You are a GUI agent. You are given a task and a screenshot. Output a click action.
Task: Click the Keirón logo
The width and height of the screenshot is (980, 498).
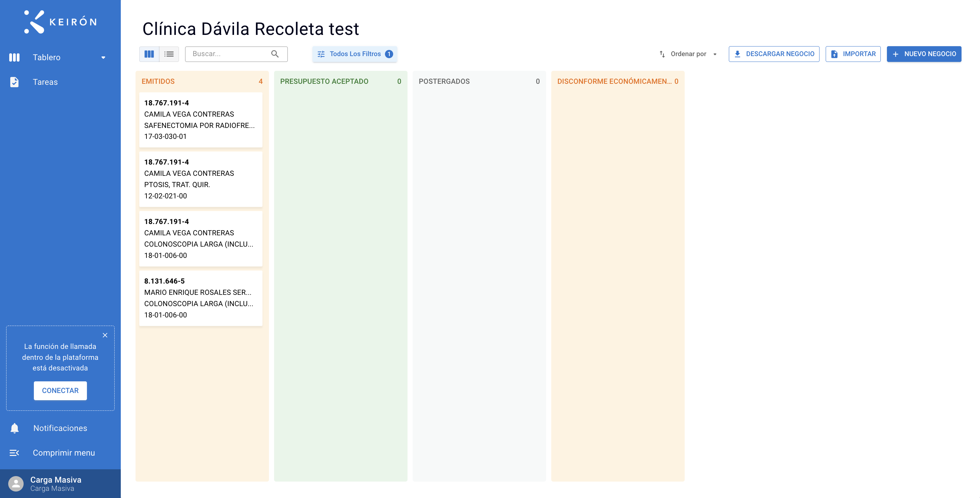tap(60, 22)
